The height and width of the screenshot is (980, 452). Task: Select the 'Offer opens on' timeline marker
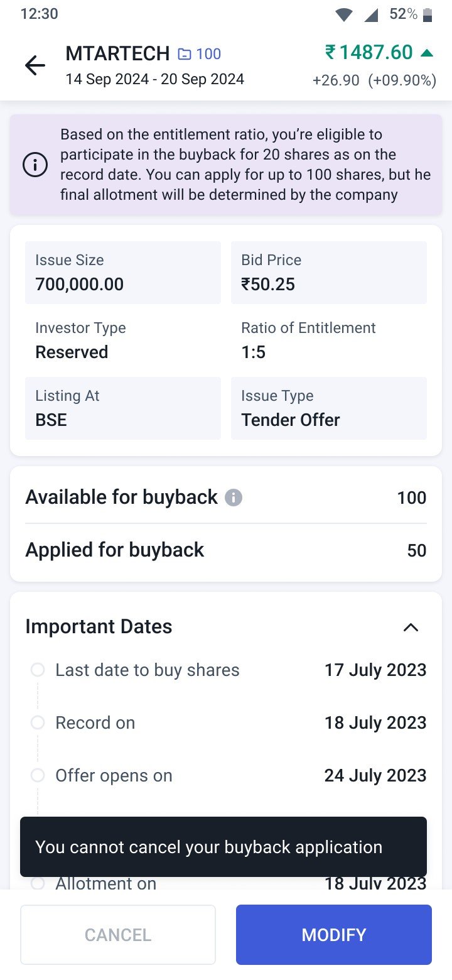[38, 775]
